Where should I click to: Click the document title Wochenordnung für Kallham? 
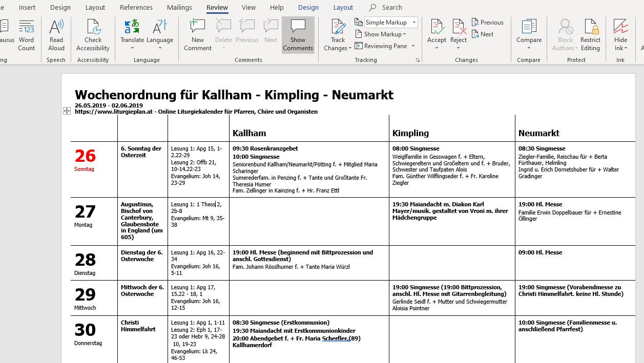pyautogui.click(x=234, y=95)
